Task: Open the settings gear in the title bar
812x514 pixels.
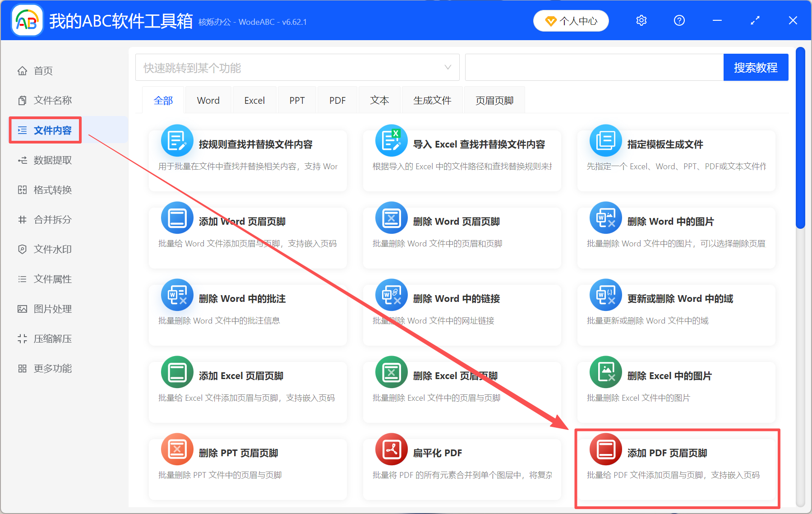Action: click(641, 20)
